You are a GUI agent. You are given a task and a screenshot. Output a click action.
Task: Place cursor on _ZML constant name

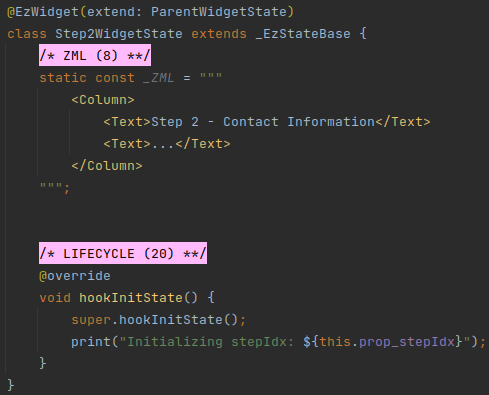158,78
